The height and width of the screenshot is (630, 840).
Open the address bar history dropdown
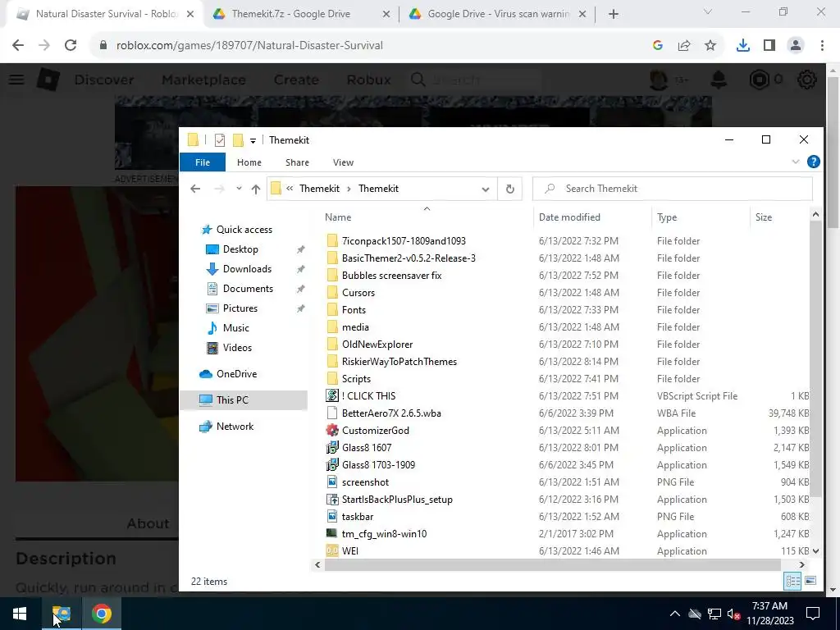click(486, 189)
